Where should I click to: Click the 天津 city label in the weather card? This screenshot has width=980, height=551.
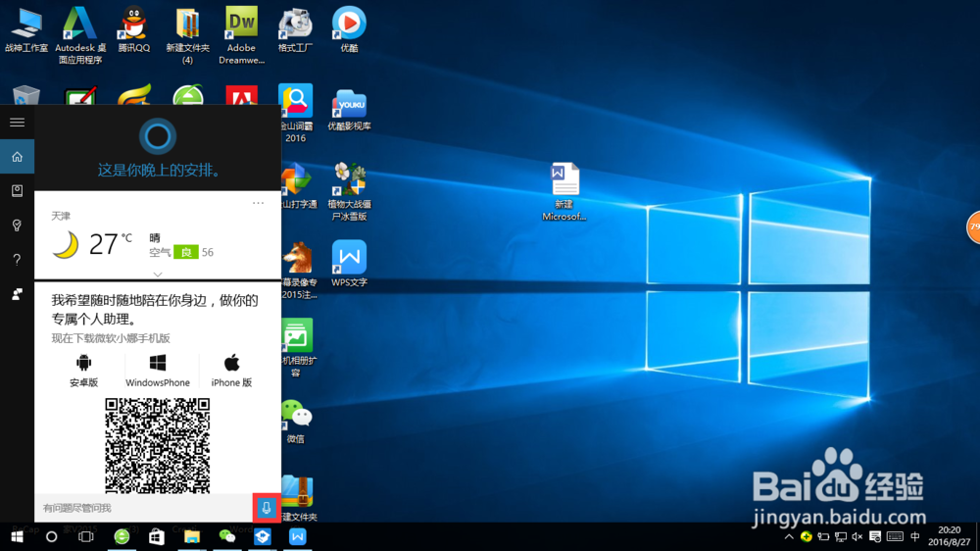click(x=61, y=216)
